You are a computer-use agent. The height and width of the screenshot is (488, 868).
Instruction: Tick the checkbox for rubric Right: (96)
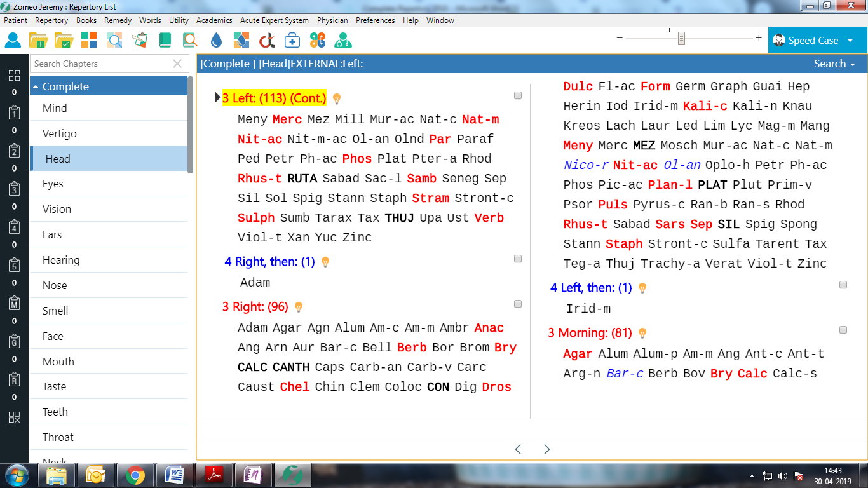(518, 304)
